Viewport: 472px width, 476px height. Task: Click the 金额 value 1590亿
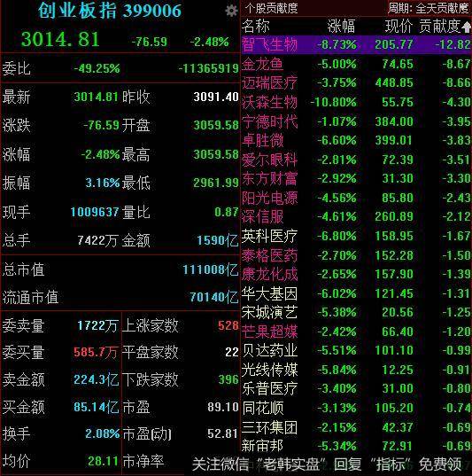pos(218,240)
